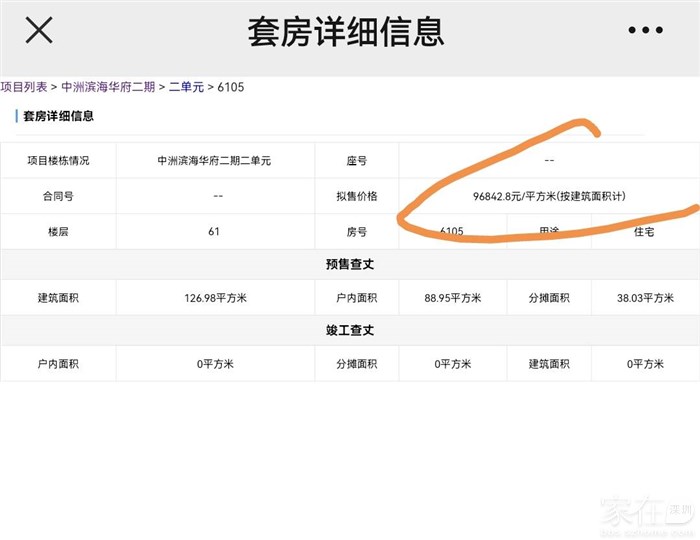This screenshot has width=700, height=540.
Task: Click 6105 at the breadcrumb end
Action: pos(230,87)
